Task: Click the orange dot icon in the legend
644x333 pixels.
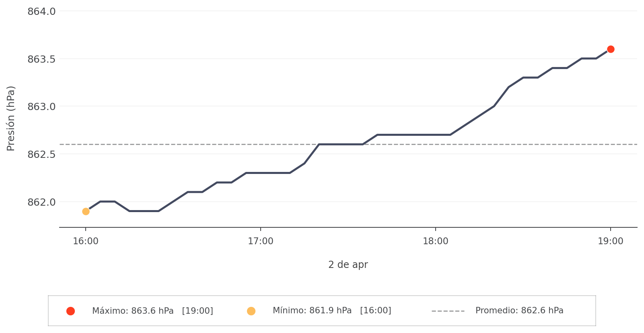Action: coord(251,311)
